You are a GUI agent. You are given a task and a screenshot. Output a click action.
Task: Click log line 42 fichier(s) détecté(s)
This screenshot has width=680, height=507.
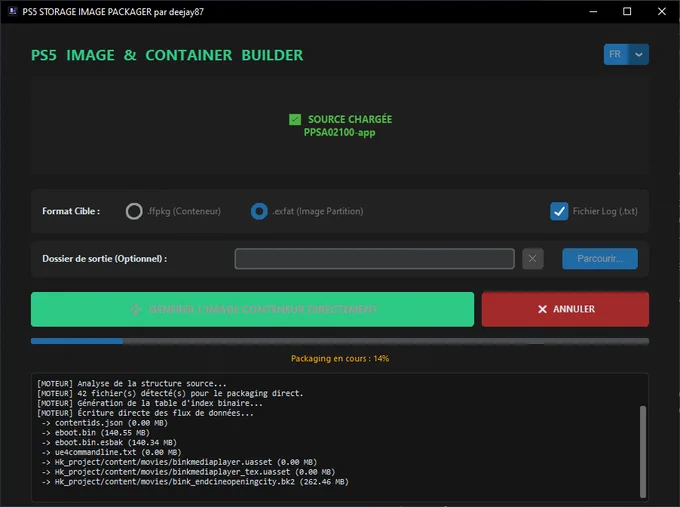(170, 393)
